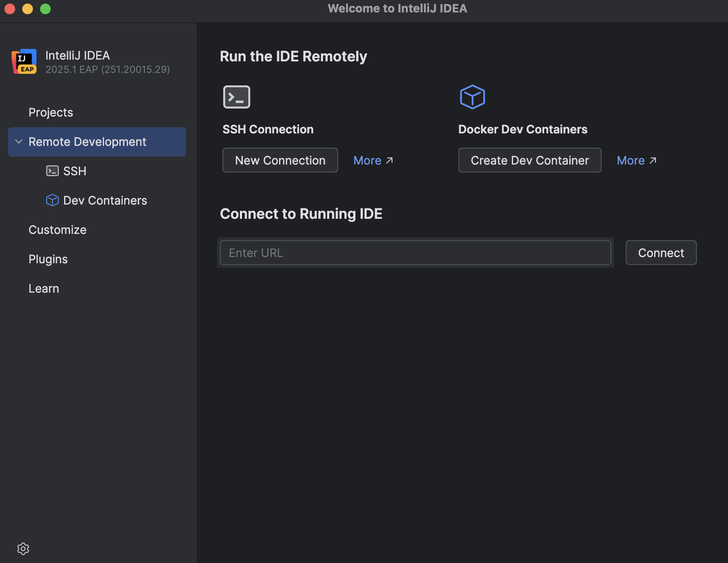728x563 pixels.
Task: Click the Create Dev Container button
Action: 530,160
